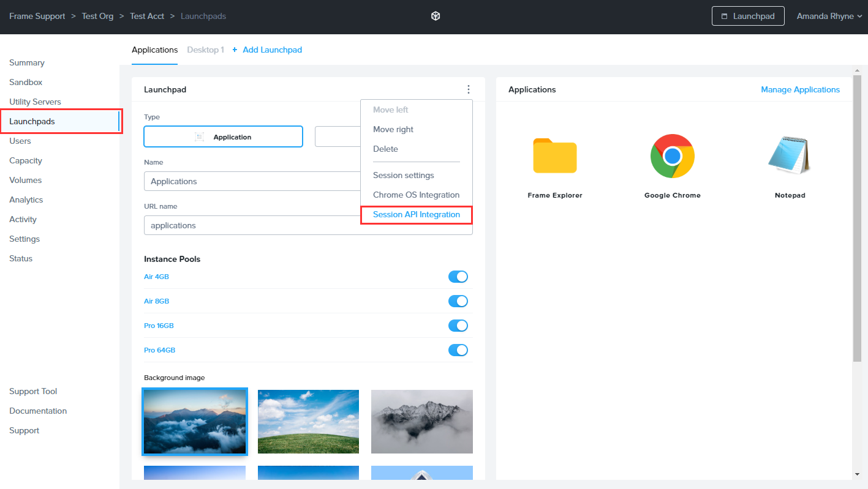Image resolution: width=868 pixels, height=489 pixels.
Task: Disable the Air 4GB instance pool
Action: point(458,277)
